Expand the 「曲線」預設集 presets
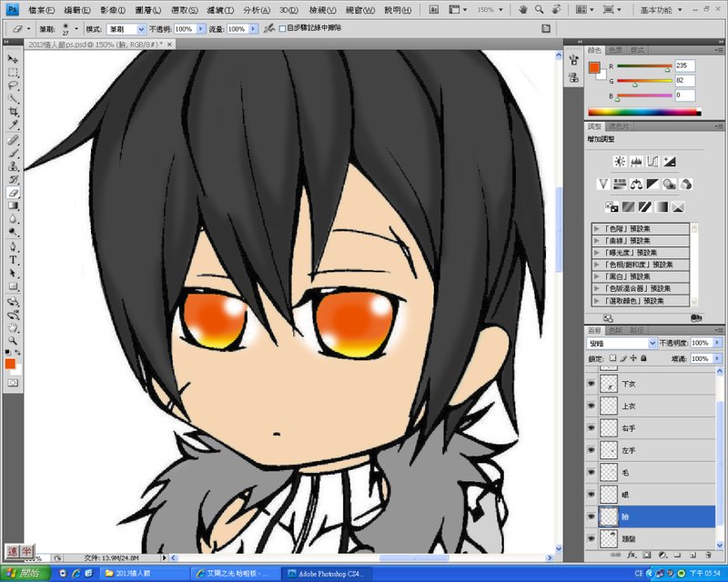728x582 pixels. point(597,241)
